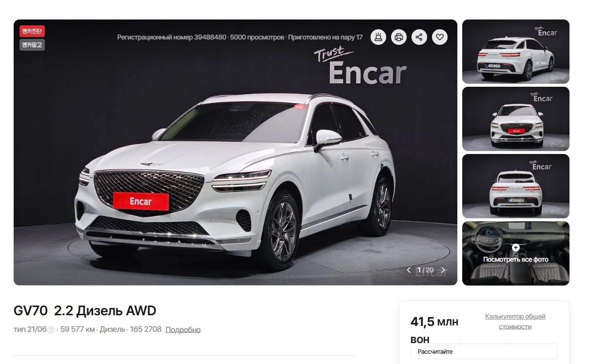Select the front view thumbnail
Image resolution: width=589 pixels, height=364 pixels.
[516, 119]
